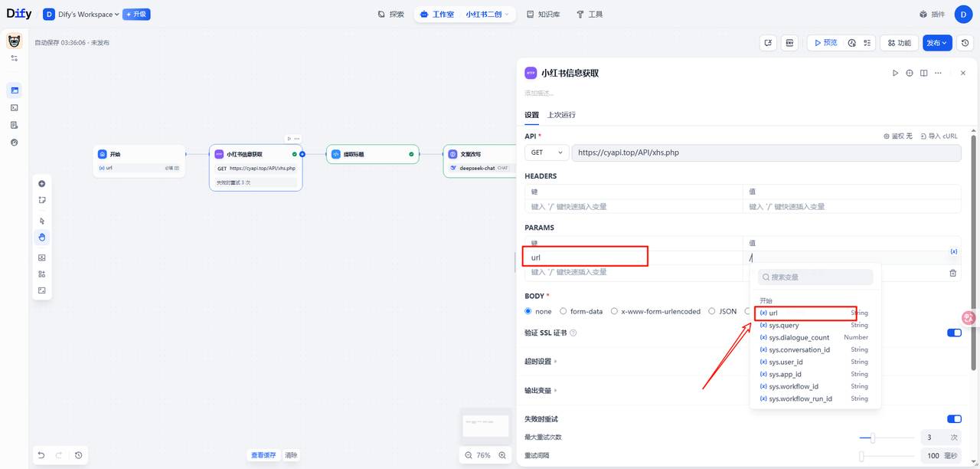This screenshot has width=980, height=469.
Task: Click the 最大重试次数 slider handle
Action: tap(872, 438)
